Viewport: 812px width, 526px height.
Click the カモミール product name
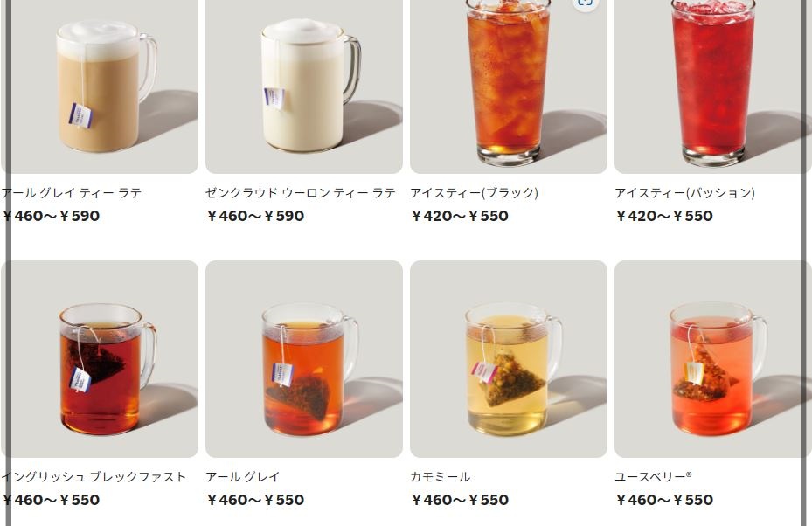441,477
